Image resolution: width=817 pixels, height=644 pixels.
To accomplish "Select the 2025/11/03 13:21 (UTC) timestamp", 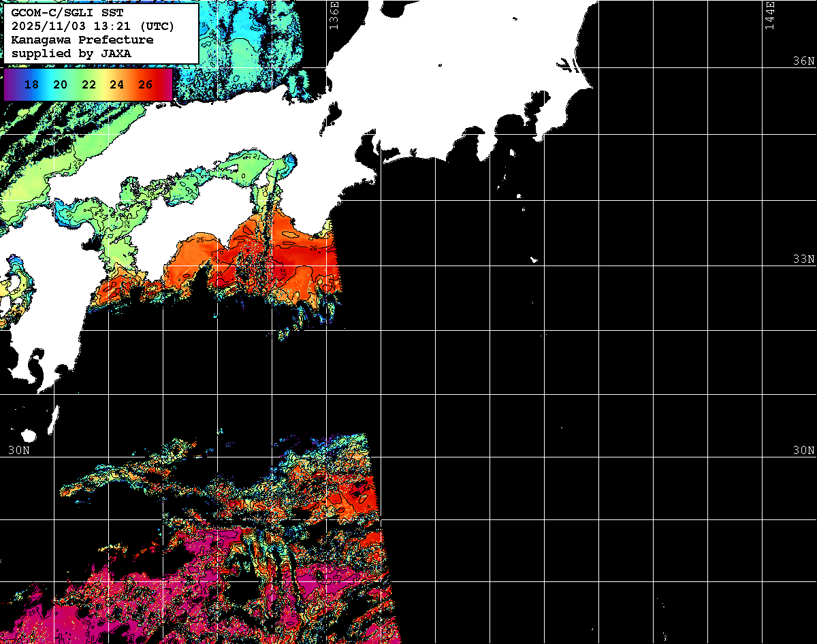I will [93, 27].
